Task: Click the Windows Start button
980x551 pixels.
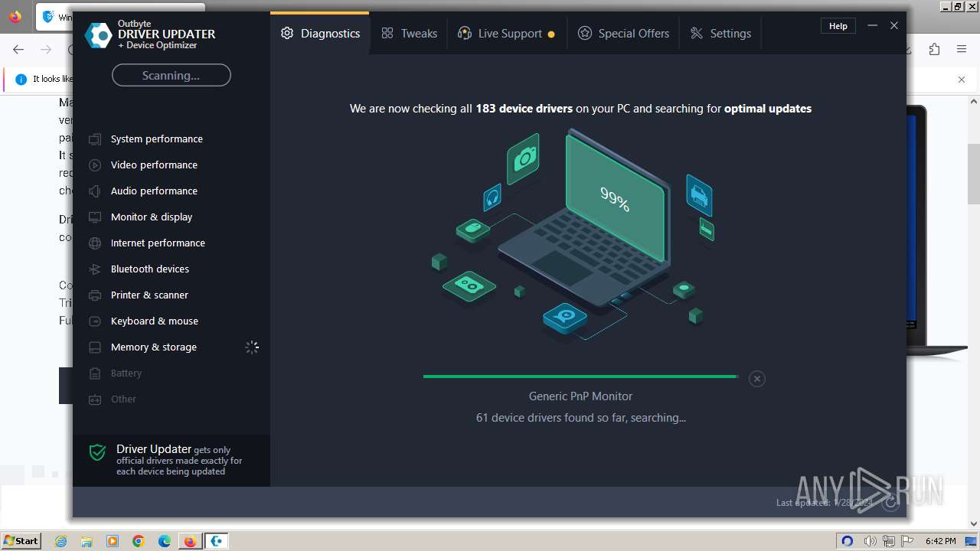Action: coord(21,541)
